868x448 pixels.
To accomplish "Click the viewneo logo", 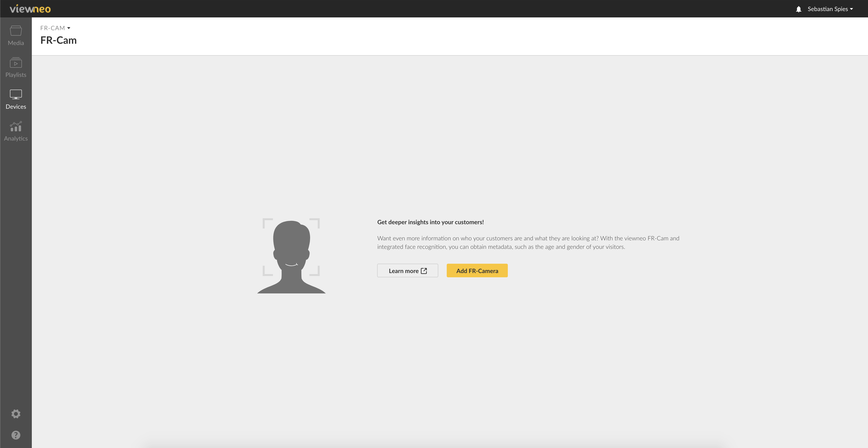I will click(30, 9).
